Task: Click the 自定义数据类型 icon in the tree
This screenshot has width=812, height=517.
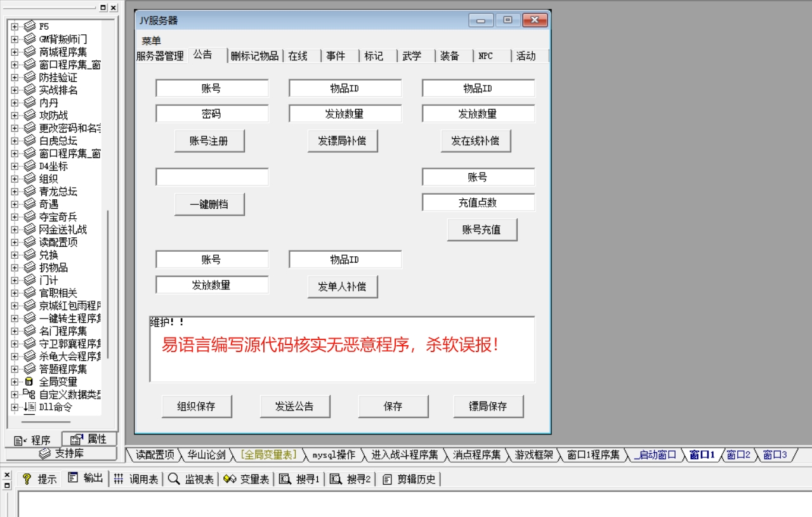Action: pyautogui.click(x=30, y=395)
